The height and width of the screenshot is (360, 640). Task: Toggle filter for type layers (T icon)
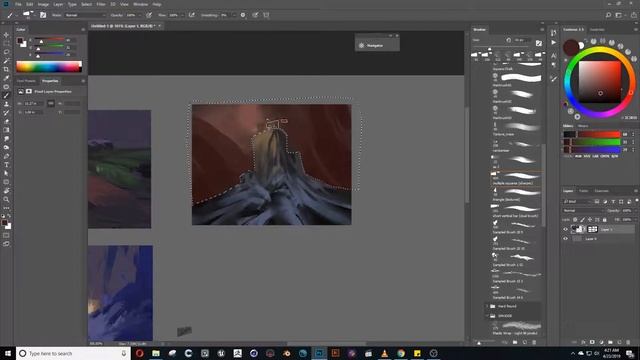[613, 202]
